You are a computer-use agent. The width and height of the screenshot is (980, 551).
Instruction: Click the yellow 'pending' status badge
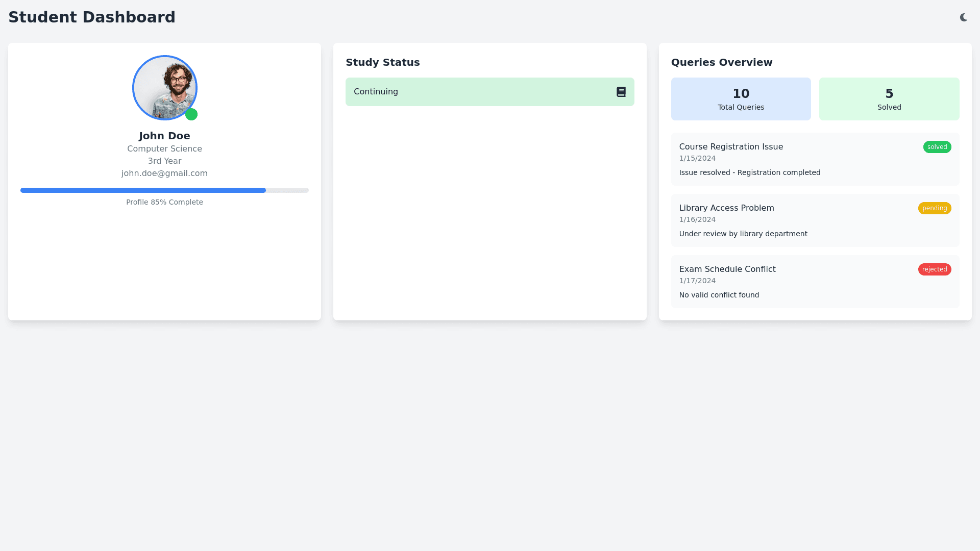click(x=934, y=208)
